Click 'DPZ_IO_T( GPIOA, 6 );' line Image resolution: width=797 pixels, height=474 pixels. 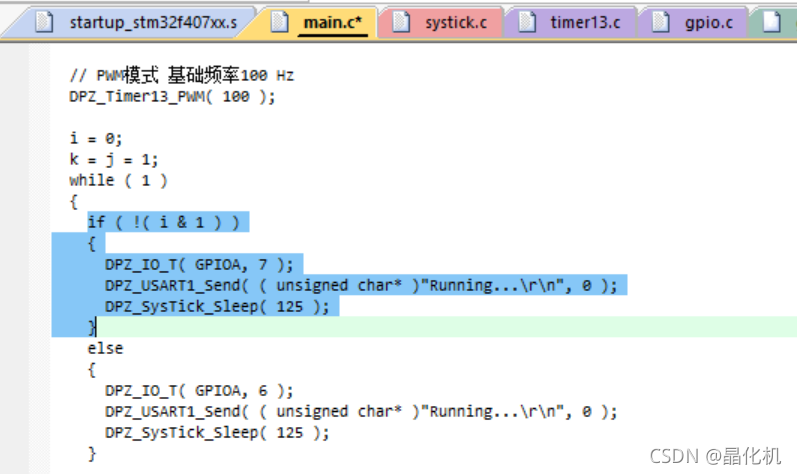199,390
